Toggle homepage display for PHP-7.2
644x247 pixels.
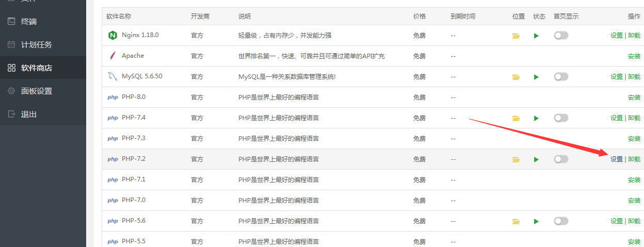pos(561,159)
